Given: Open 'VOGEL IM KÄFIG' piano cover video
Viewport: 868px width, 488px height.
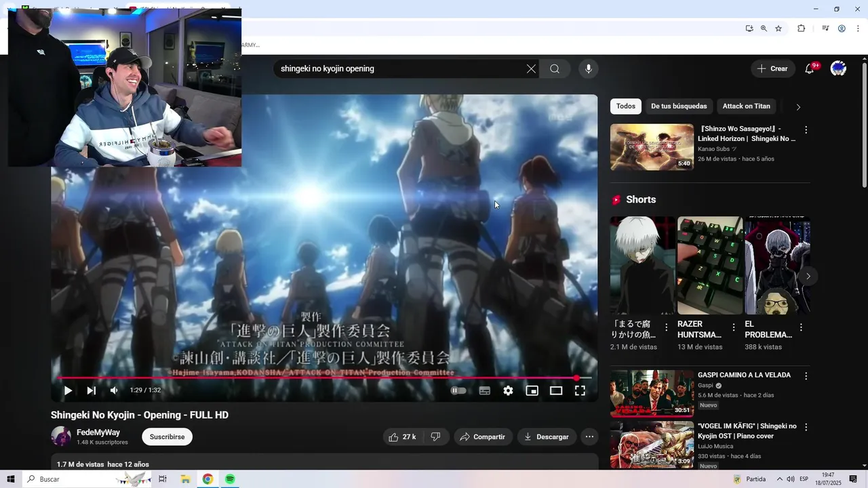Looking at the screenshot, I should click(747, 431).
